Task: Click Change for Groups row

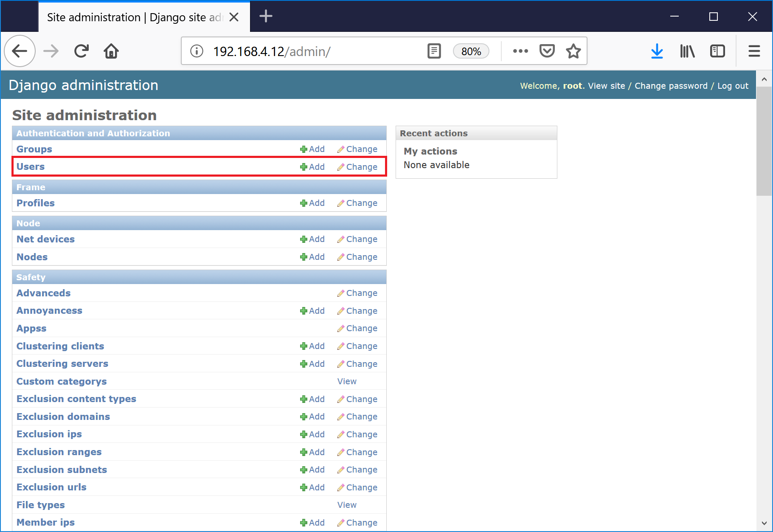Action: (357, 149)
